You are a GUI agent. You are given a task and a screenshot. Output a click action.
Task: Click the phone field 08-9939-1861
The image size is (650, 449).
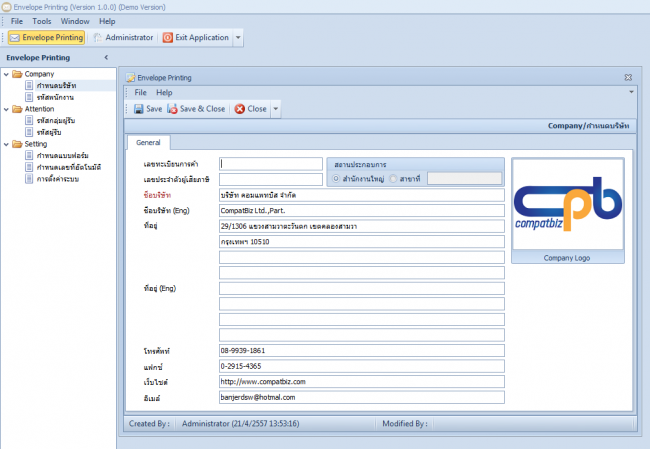point(361,350)
